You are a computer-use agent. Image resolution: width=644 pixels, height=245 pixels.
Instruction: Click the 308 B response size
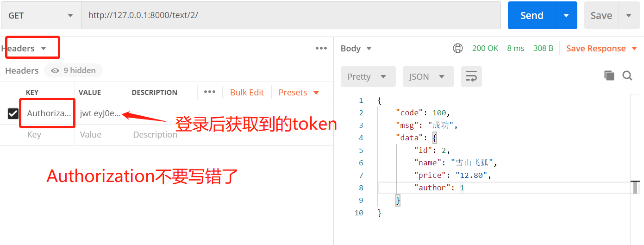click(x=543, y=48)
